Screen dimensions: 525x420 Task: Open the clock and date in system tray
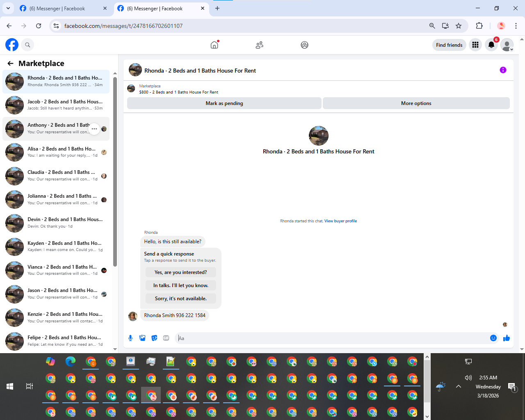[x=488, y=386]
